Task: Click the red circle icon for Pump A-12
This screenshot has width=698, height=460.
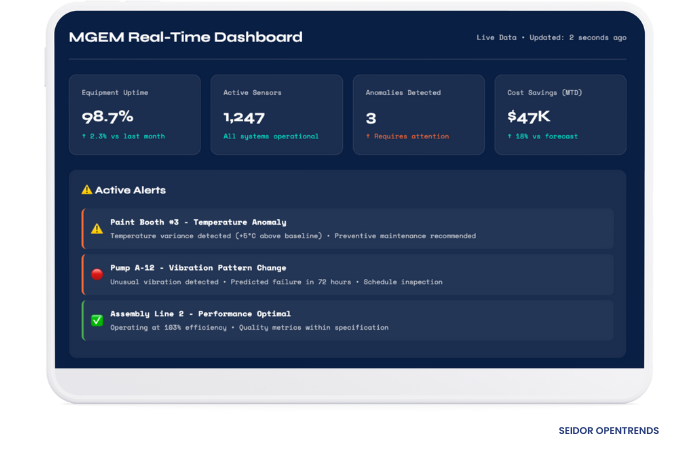Action: pyautogui.click(x=97, y=274)
